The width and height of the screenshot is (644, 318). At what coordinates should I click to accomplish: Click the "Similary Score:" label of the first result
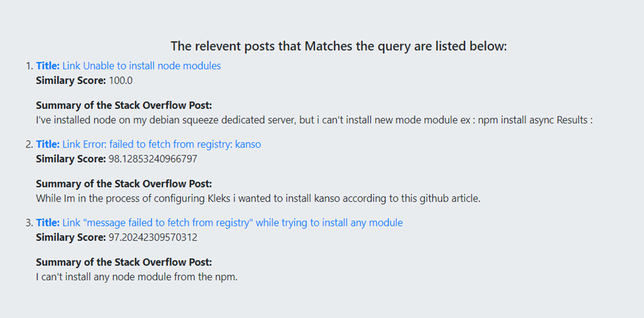(x=71, y=81)
